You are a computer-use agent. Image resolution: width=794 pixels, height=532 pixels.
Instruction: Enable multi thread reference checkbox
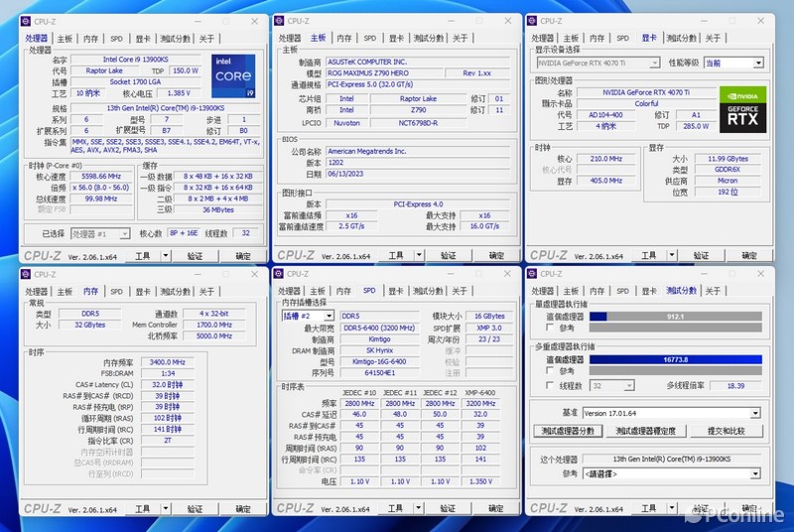[x=550, y=370]
